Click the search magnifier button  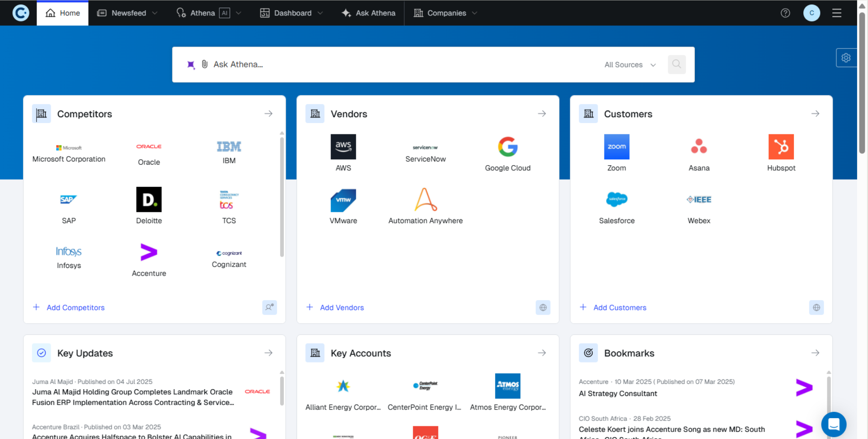click(676, 64)
